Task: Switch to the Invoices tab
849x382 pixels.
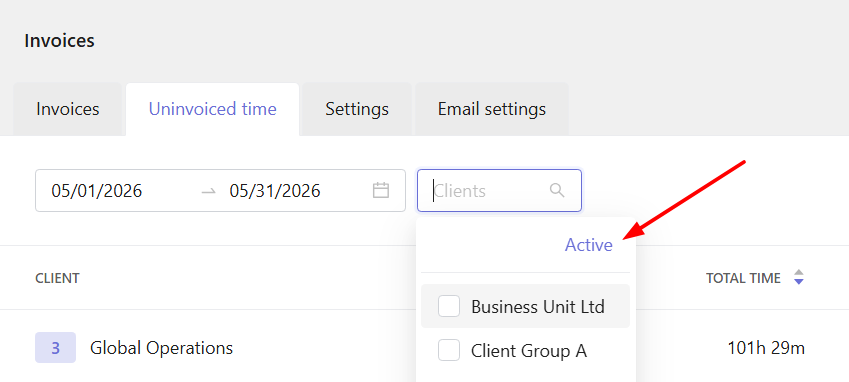Action: (68, 109)
